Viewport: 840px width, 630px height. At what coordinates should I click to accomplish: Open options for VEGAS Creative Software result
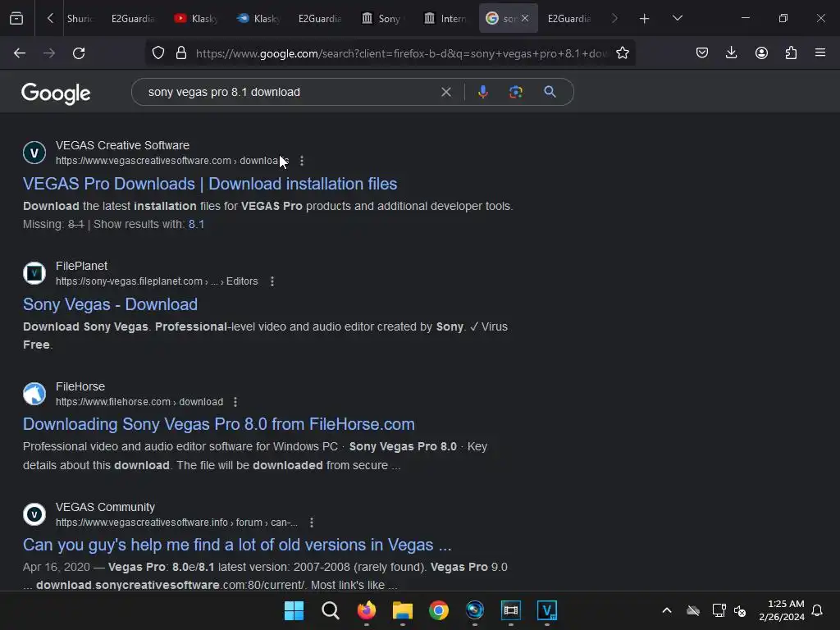pos(302,161)
